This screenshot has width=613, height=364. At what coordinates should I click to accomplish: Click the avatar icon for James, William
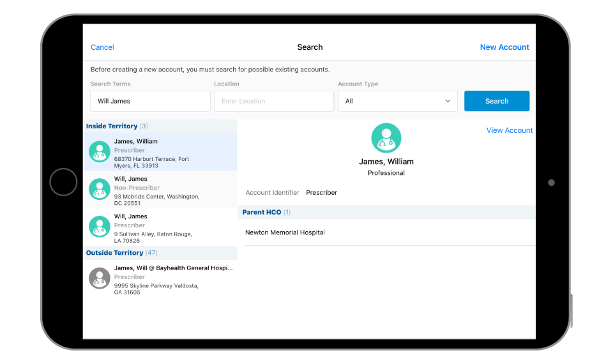pos(99,152)
